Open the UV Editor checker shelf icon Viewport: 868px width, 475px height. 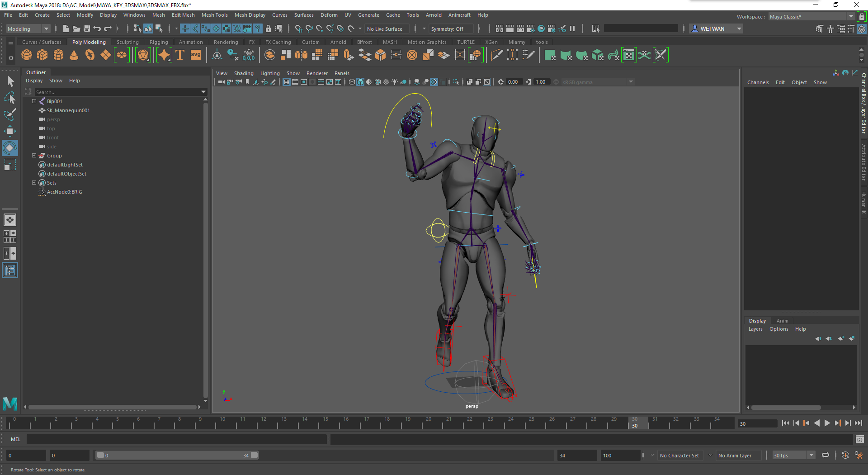click(629, 55)
